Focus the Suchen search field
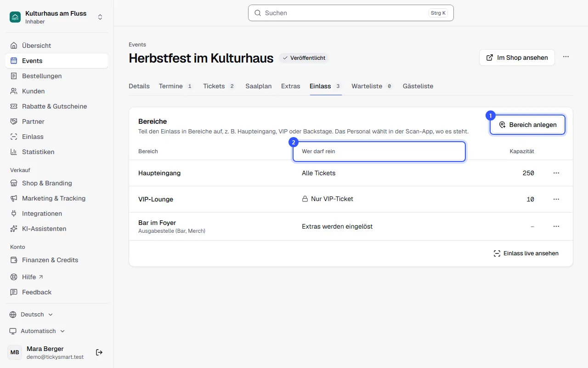This screenshot has width=588, height=368. pyautogui.click(x=351, y=13)
